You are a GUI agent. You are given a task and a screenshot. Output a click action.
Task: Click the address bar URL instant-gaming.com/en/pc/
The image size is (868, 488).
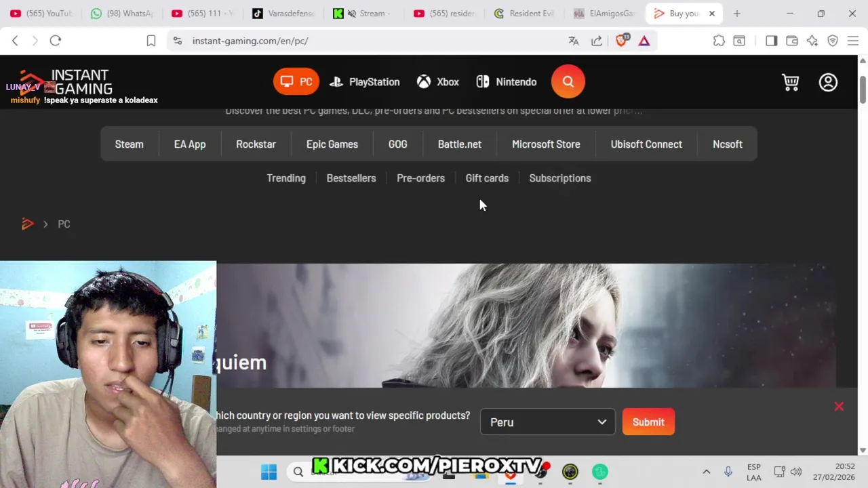tap(250, 41)
